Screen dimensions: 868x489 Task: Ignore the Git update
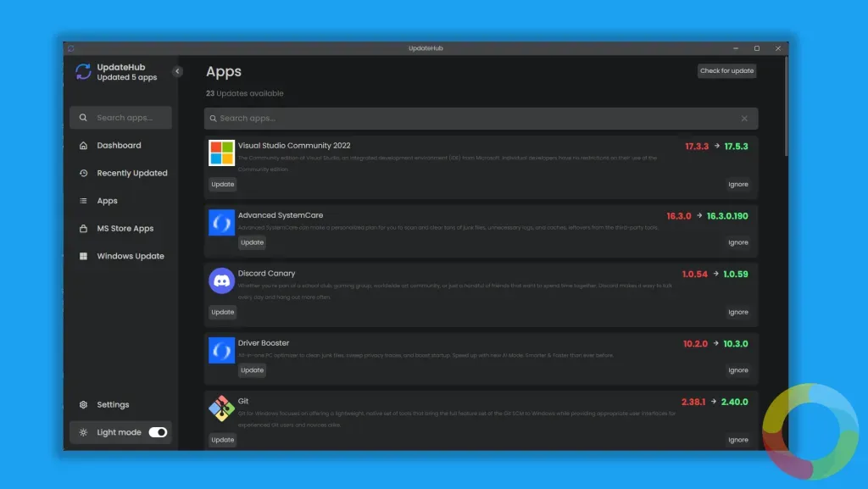(x=738, y=440)
